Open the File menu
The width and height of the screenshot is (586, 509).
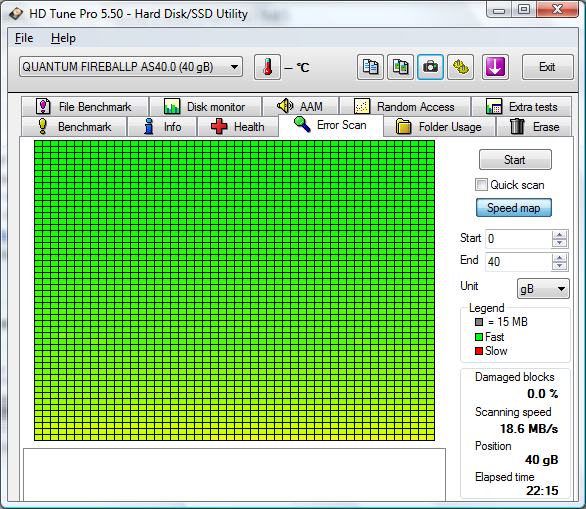24,38
